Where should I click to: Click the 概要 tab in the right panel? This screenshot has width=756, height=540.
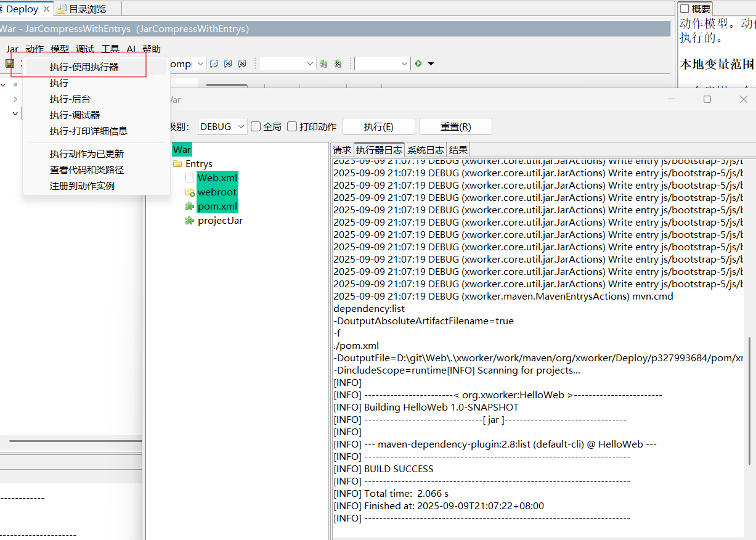click(x=696, y=9)
